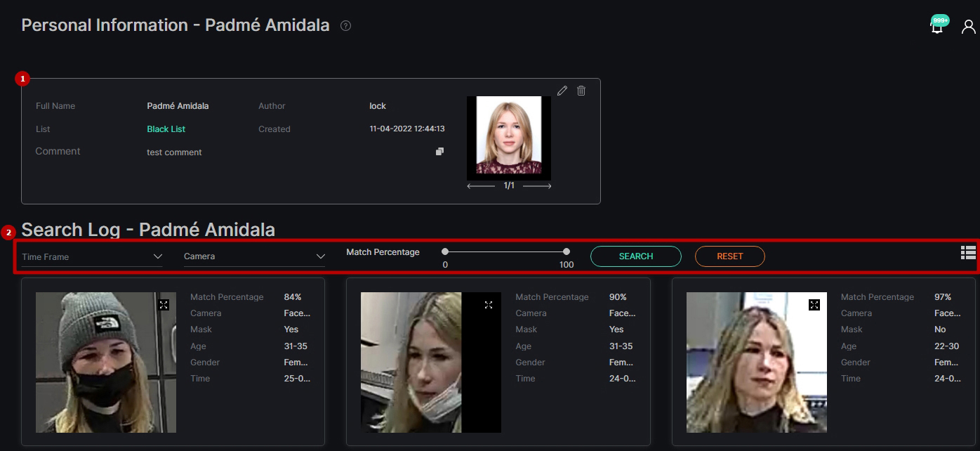The width and height of the screenshot is (980, 451).
Task: Select the maximum match percentage slider handle
Action: click(567, 251)
